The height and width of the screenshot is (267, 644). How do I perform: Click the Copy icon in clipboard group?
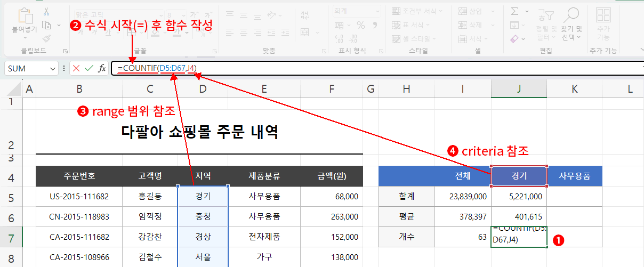tap(46, 25)
